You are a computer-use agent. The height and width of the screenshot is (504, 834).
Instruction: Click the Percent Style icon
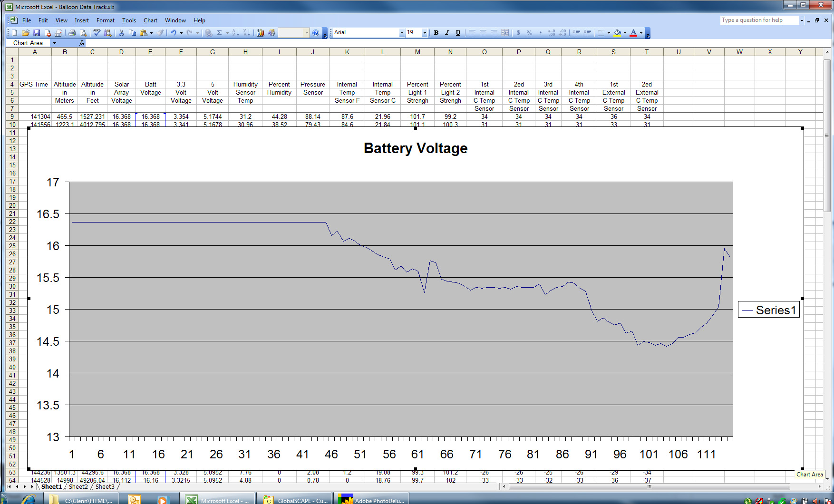(x=529, y=33)
